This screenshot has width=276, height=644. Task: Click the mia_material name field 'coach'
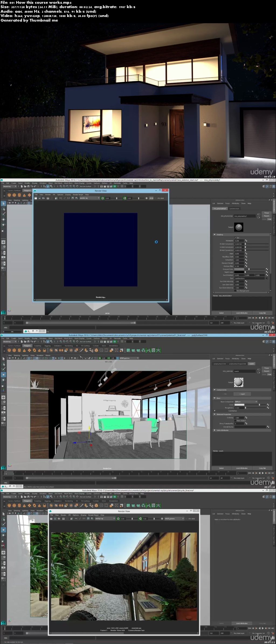click(x=244, y=371)
